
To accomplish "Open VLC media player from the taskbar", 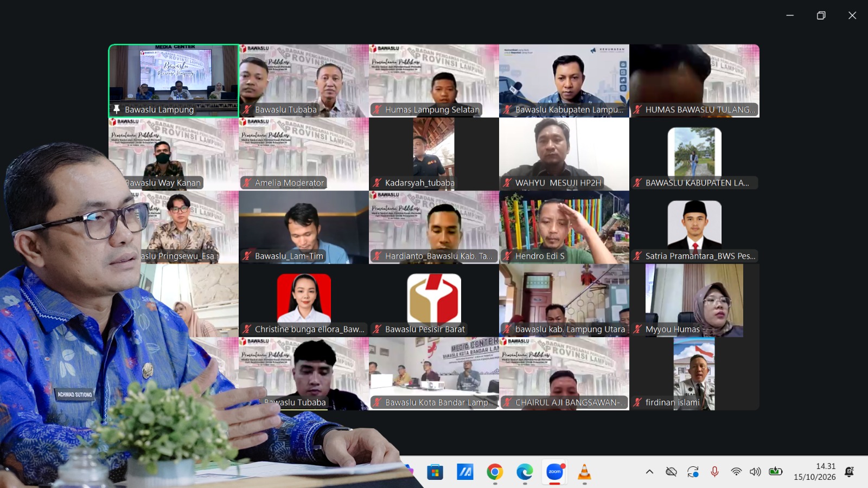I will (584, 472).
